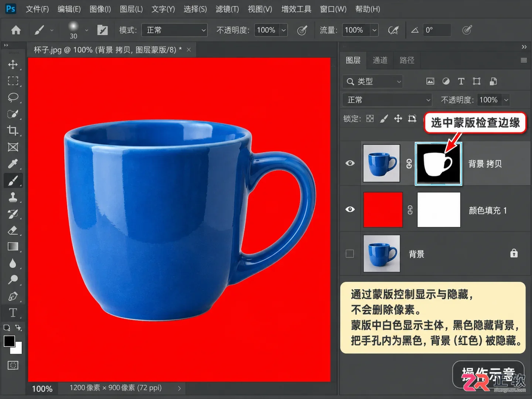Collapse the panels with double arrow
532x399 pixels.
pyautogui.click(x=524, y=47)
